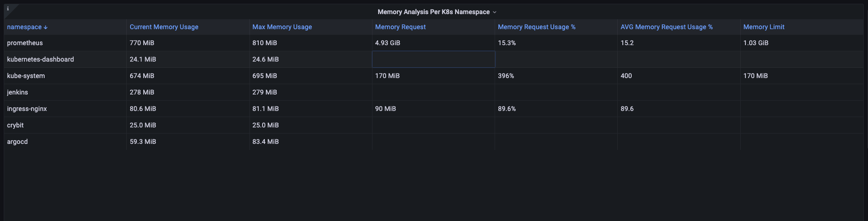The image size is (868, 221).
Task: Open Memory Analysis Per K8s Namespace menu
Action: click(x=433, y=12)
